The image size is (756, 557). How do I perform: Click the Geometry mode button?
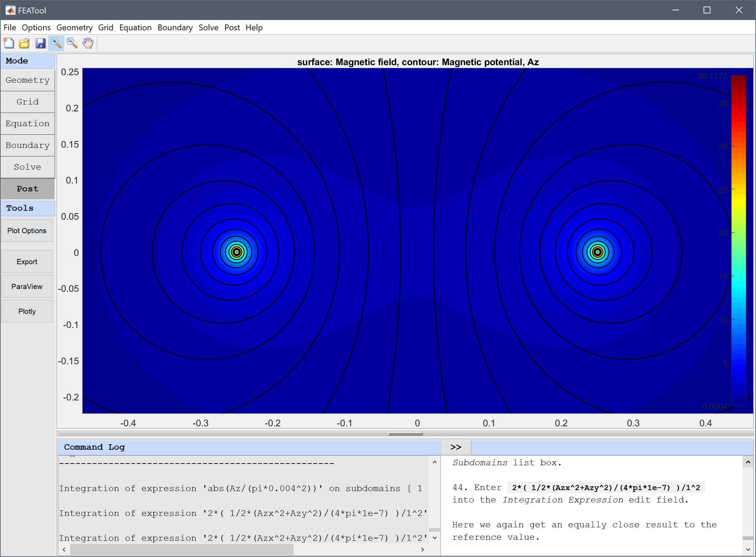(x=28, y=79)
